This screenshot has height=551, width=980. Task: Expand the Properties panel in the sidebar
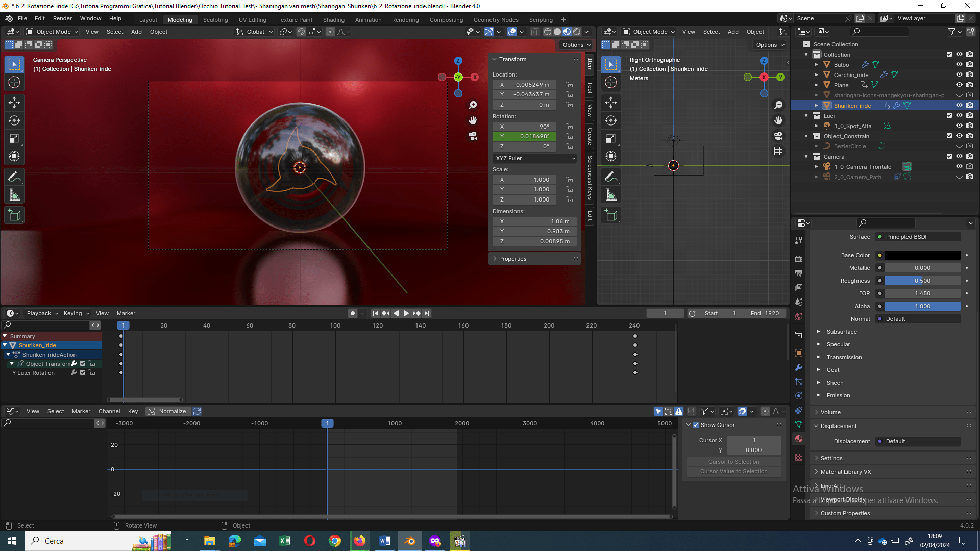tap(512, 259)
